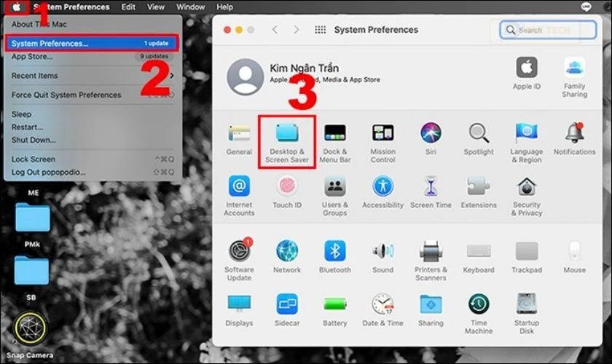Open Touch ID preferences

coord(287,193)
